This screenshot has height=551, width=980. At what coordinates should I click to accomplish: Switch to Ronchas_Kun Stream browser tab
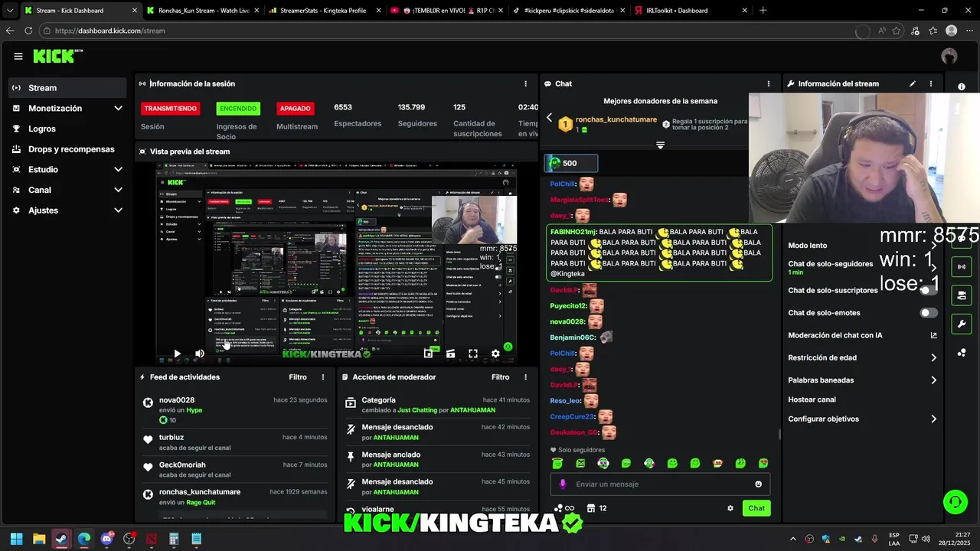point(202,11)
